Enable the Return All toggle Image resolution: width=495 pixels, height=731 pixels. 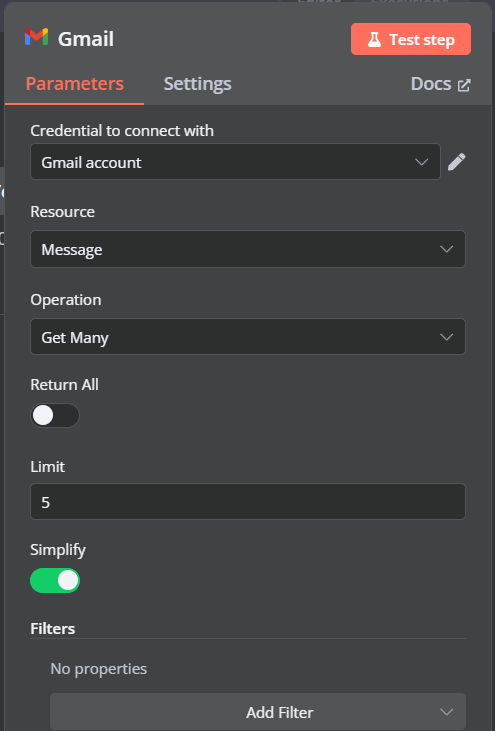(55, 415)
